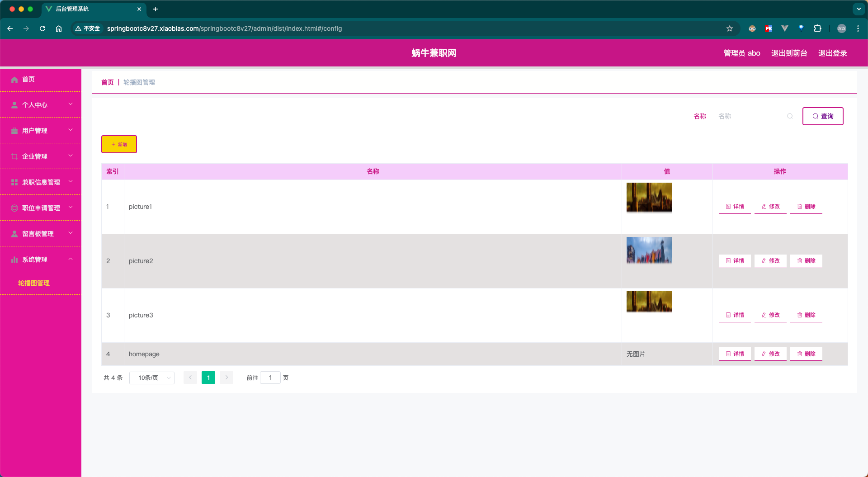Click the picture1 thumbnail image
The width and height of the screenshot is (868, 477).
tap(649, 198)
